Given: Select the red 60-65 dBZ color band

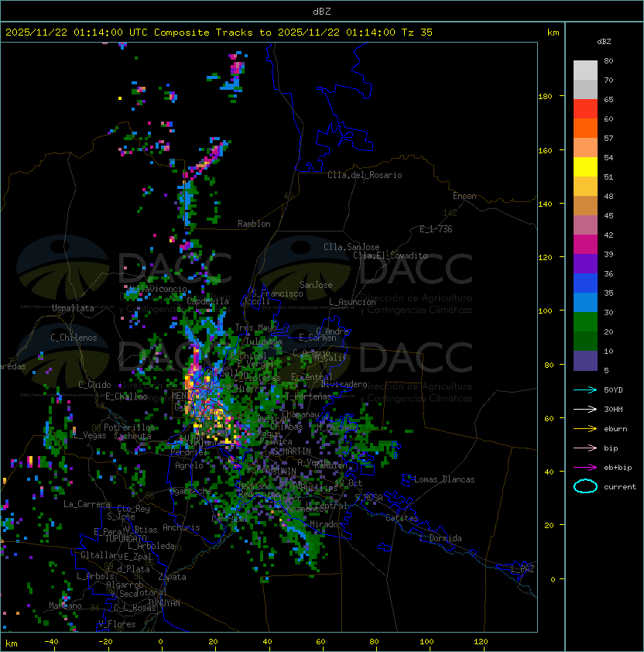Looking at the screenshot, I should coord(585,109).
